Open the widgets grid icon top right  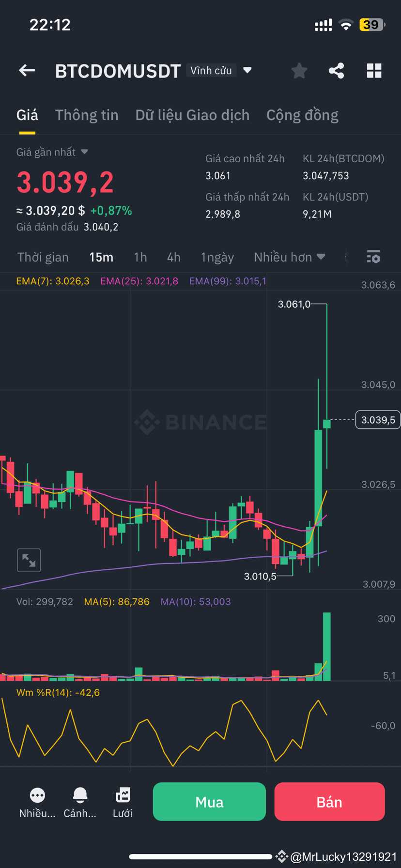click(x=374, y=70)
